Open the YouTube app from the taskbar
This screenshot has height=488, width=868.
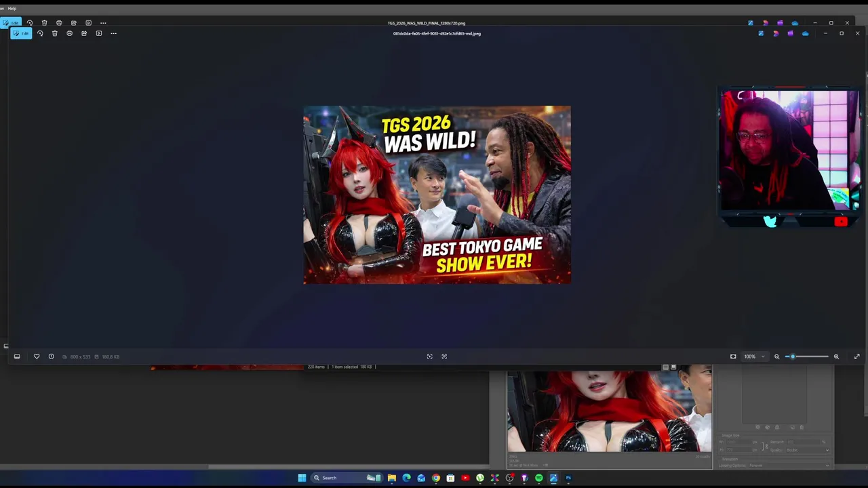[465, 478]
